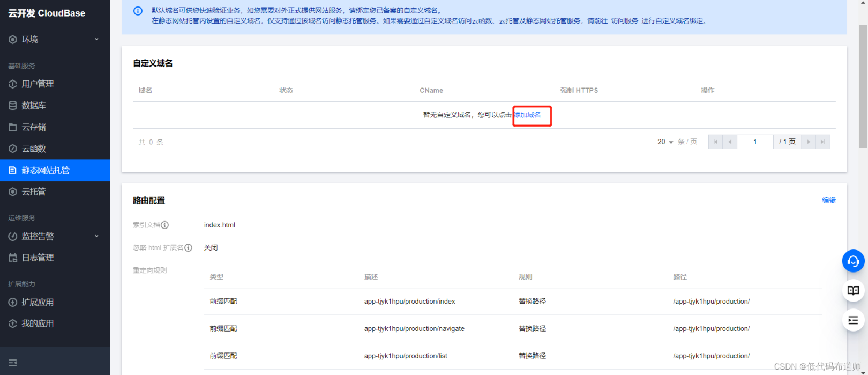
Task: Click the 静态网站托管 page icon
Action: [x=13, y=170]
